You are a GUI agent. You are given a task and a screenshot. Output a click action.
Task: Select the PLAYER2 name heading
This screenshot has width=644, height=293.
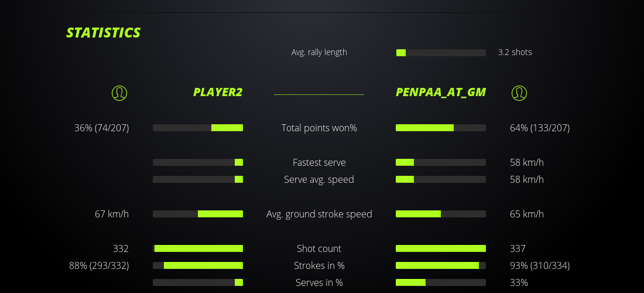point(218,92)
